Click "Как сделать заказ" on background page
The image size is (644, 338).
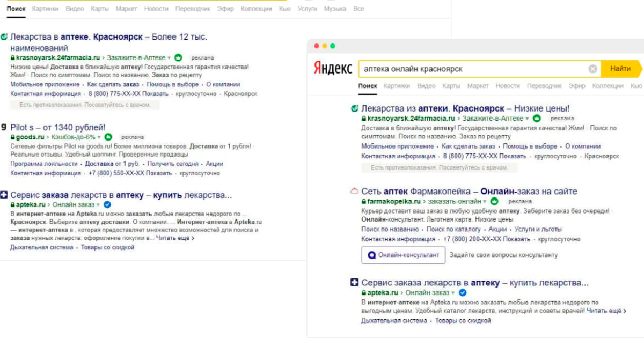(x=113, y=84)
